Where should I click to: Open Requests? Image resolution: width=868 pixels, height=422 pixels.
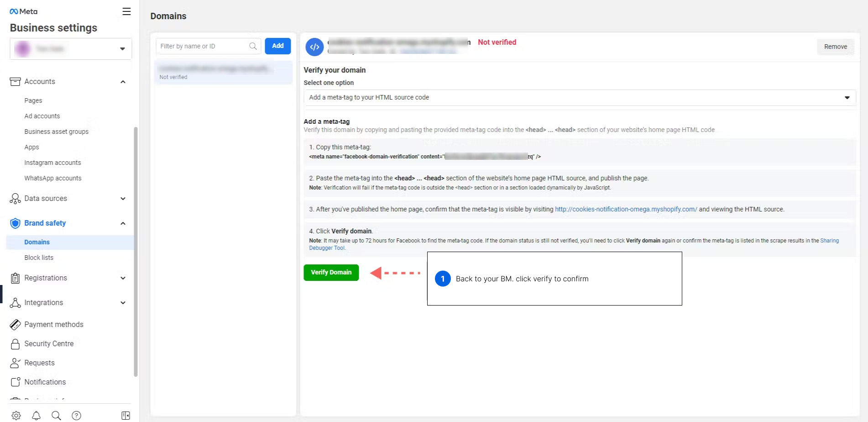coord(39,363)
